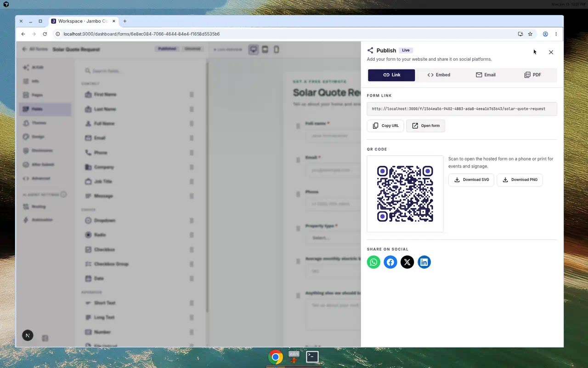588x368 pixels.
Task: Close the Workspace - Jambo tab
Action: tap(113, 21)
